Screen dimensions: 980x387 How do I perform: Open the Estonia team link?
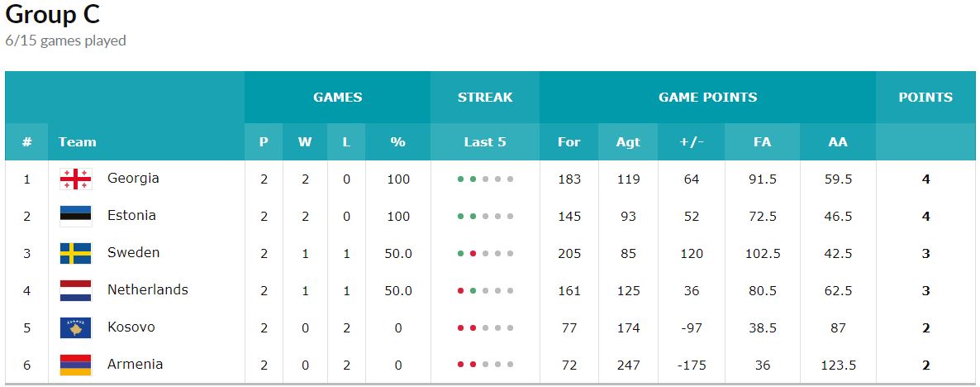tap(131, 216)
